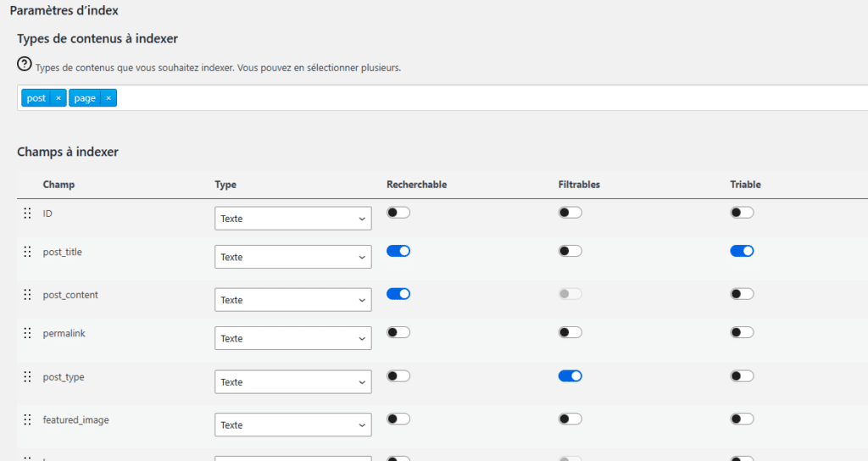This screenshot has width=868, height=461.
Task: Grab the drag handle for ID row
Action: coord(27,214)
